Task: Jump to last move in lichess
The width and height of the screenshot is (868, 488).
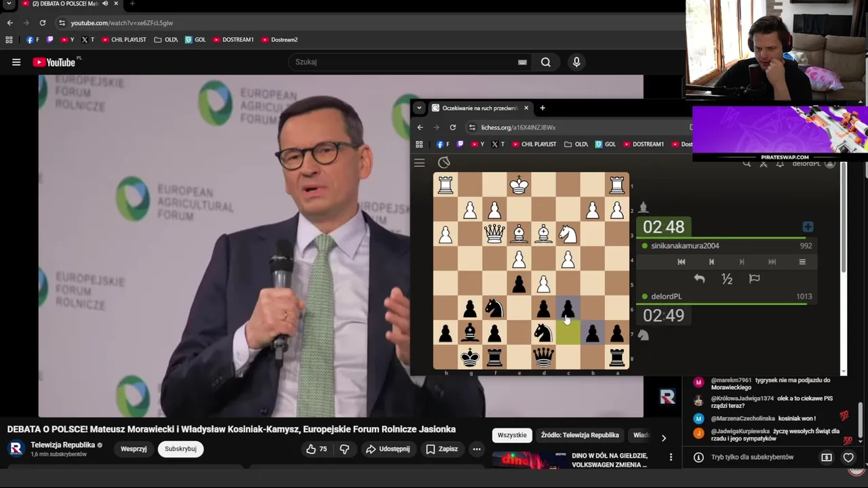Action: click(x=772, y=262)
